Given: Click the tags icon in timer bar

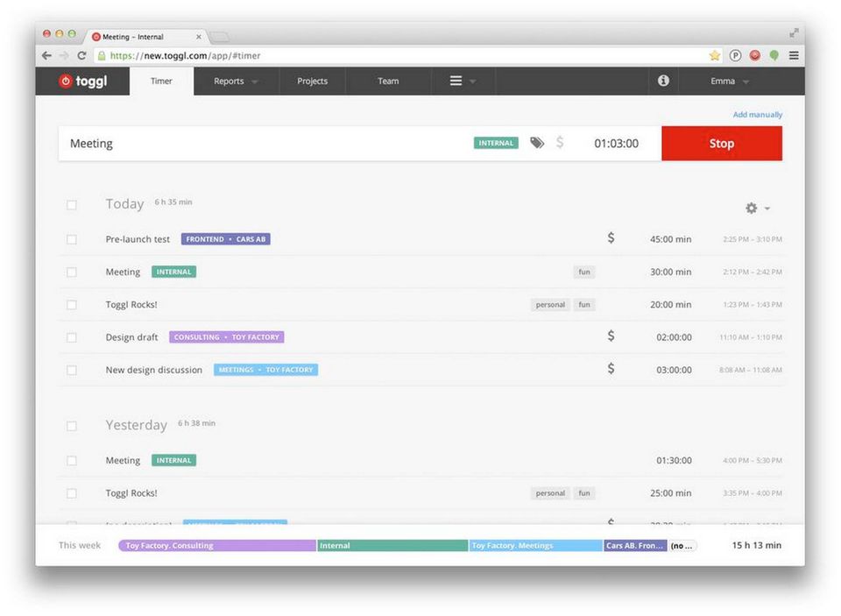Looking at the screenshot, I should 537,143.
